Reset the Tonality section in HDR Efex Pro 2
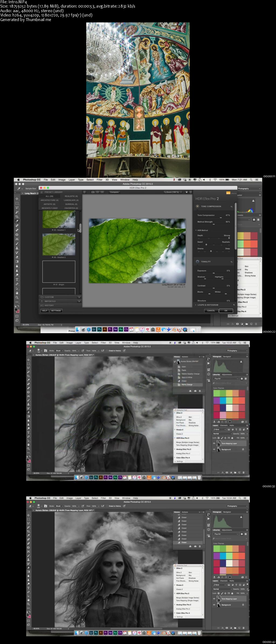The width and height of the screenshot is (276, 644). click(231, 262)
